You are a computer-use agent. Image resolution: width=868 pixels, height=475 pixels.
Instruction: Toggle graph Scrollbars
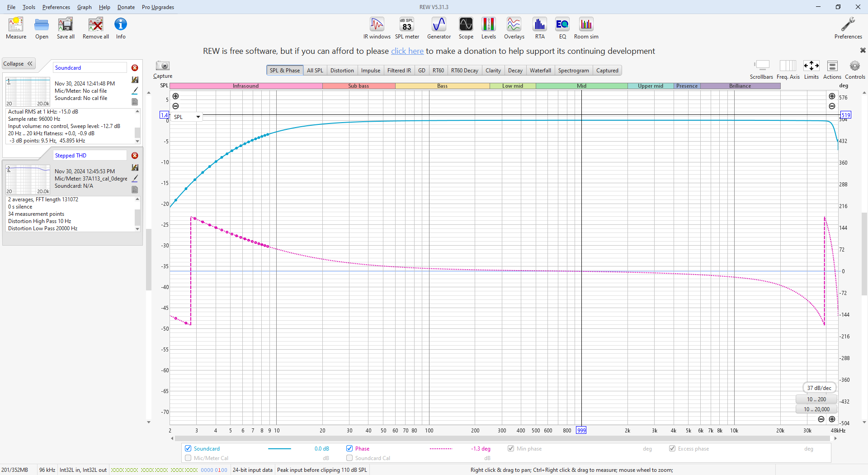click(x=762, y=69)
